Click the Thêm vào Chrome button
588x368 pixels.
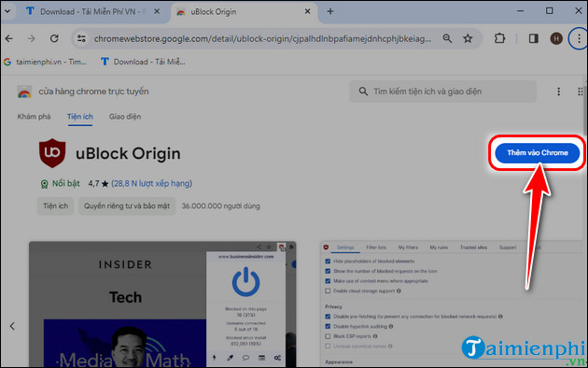point(537,152)
